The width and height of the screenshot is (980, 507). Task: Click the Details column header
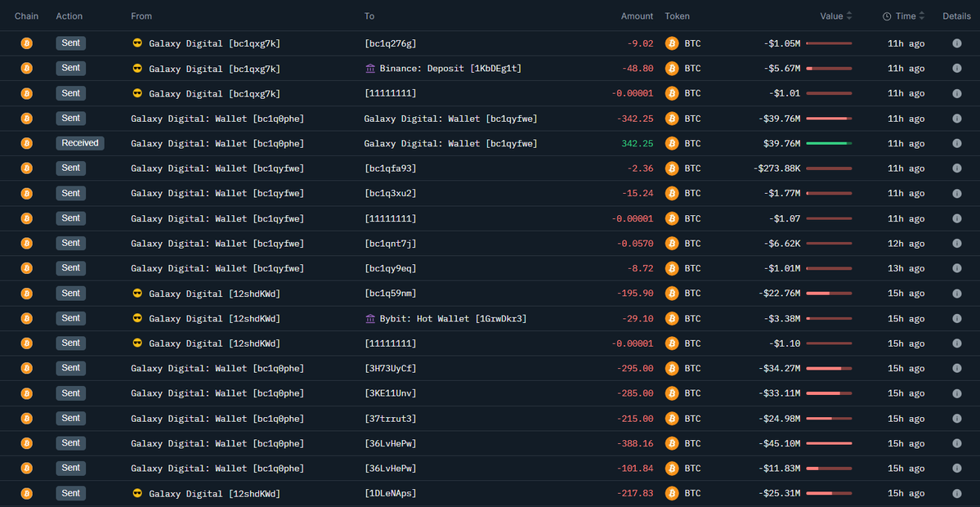(x=956, y=16)
